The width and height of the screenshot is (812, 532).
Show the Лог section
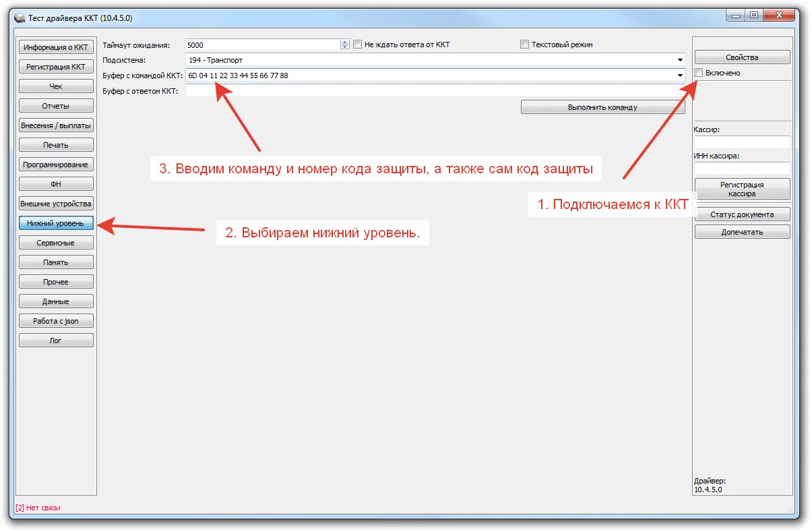56,341
